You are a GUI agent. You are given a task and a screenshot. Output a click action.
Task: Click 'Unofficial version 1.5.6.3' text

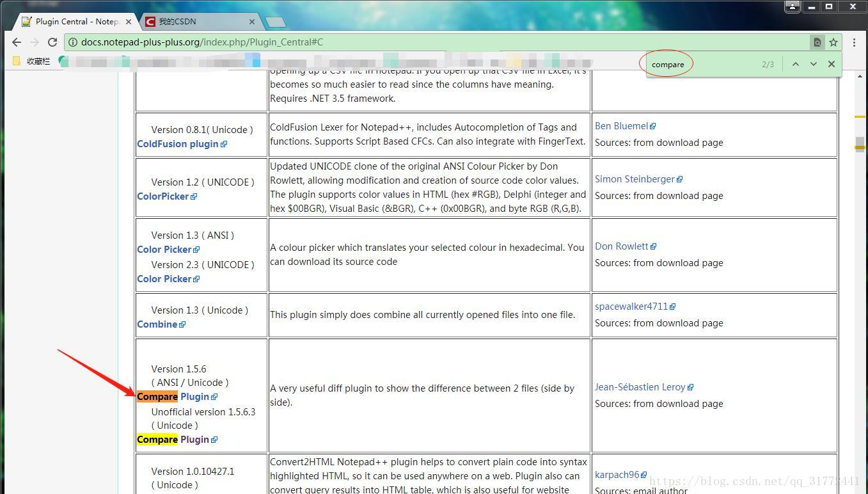click(x=203, y=412)
